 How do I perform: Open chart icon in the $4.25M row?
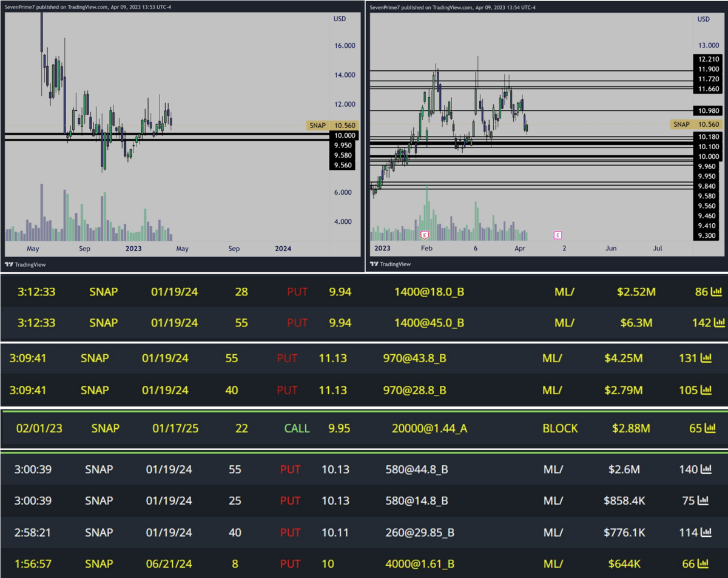point(706,358)
